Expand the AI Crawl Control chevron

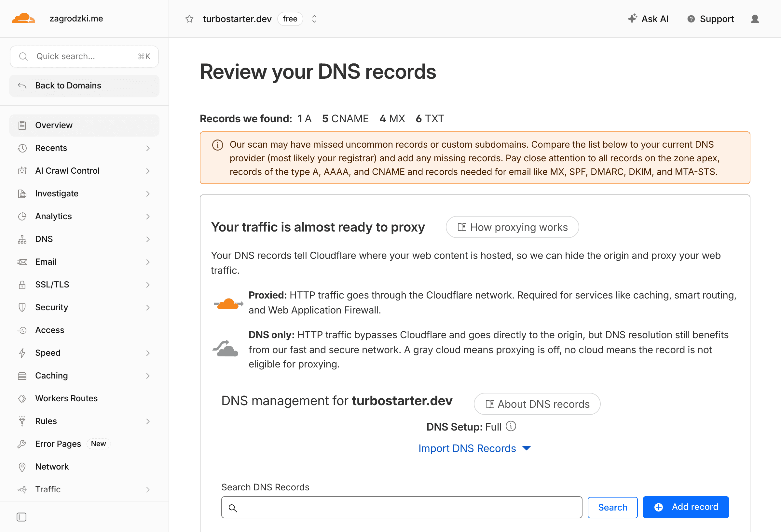tap(148, 171)
